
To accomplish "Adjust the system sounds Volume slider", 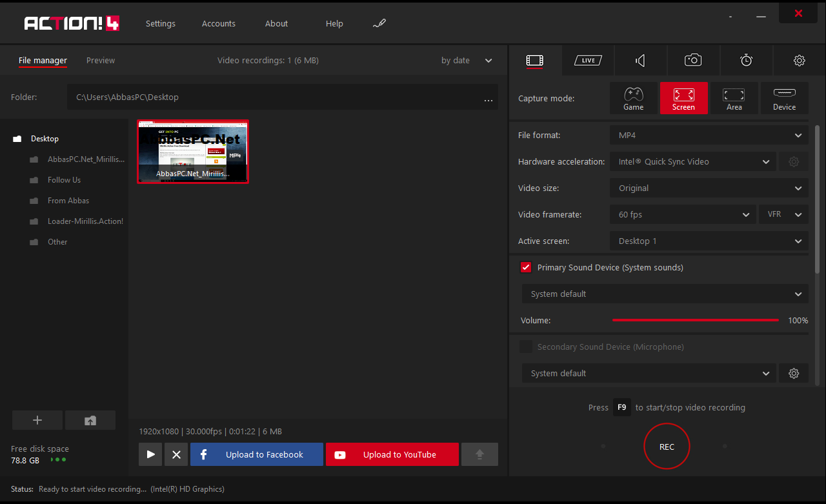I will [696, 320].
